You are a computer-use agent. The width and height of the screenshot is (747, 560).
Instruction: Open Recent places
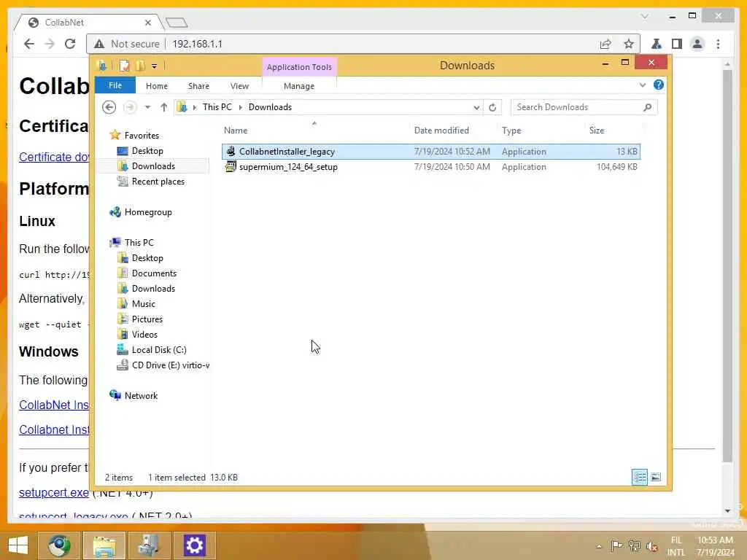coord(158,182)
